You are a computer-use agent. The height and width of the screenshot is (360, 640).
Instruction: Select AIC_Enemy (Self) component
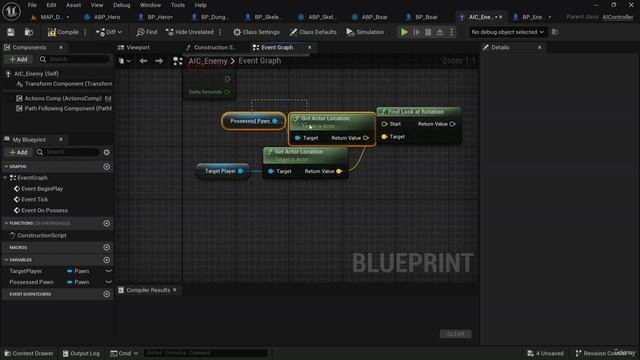(36, 74)
